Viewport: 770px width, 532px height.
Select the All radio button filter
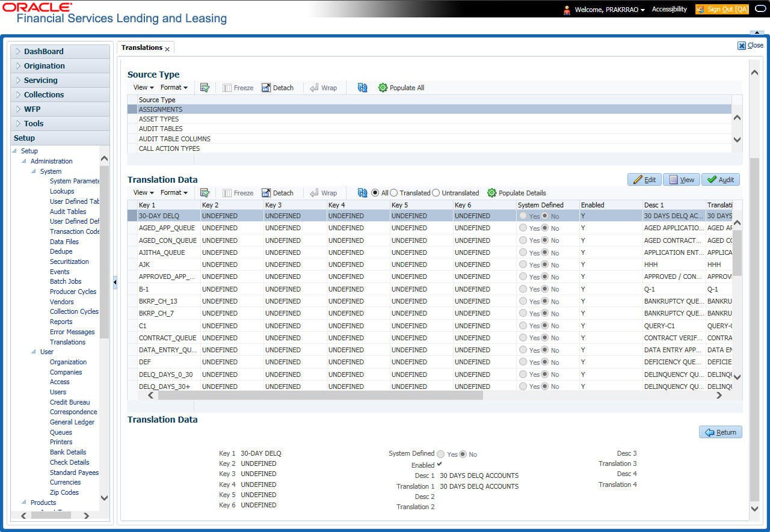click(375, 193)
